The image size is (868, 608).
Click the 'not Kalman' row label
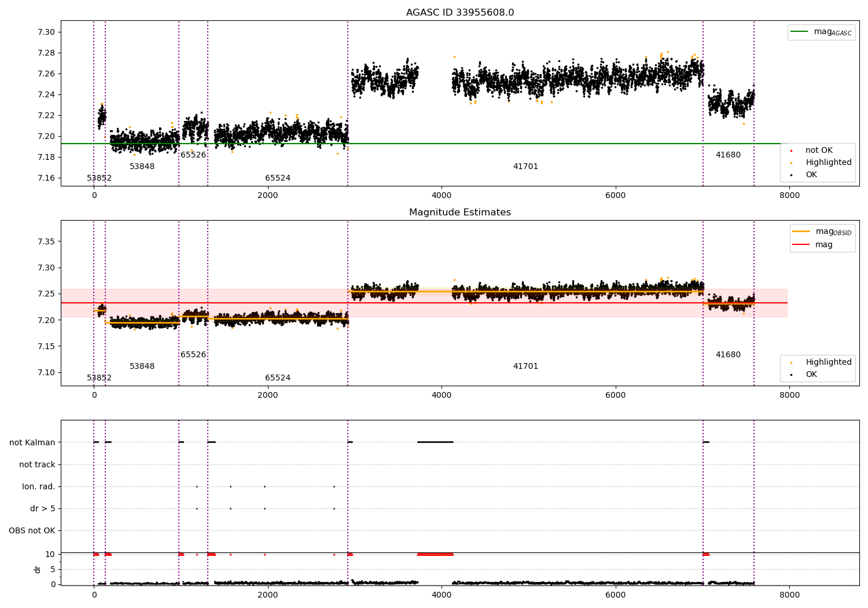point(32,442)
